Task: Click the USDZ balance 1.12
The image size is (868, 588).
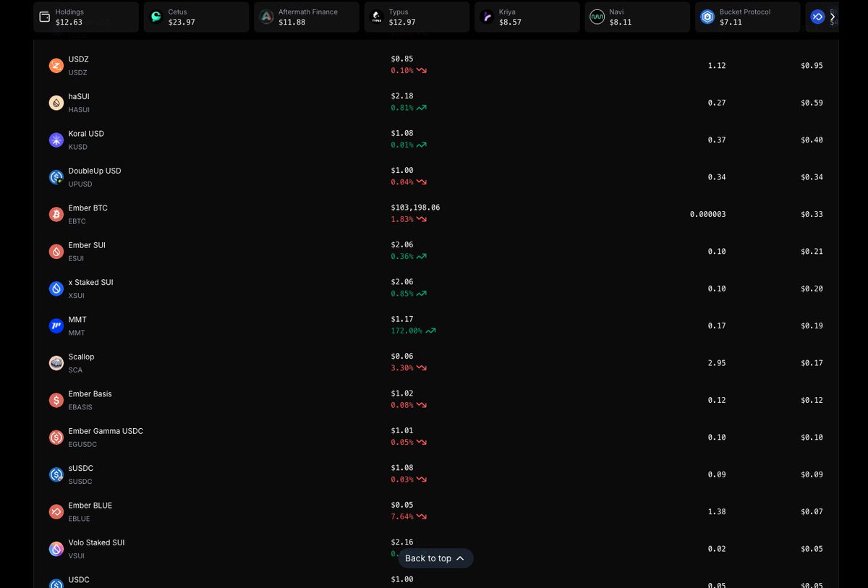Action: (x=717, y=66)
